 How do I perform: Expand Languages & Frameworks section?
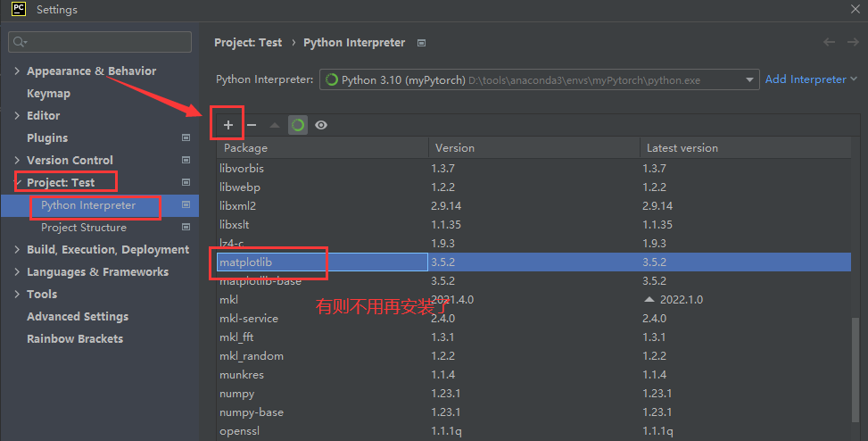[x=17, y=271]
